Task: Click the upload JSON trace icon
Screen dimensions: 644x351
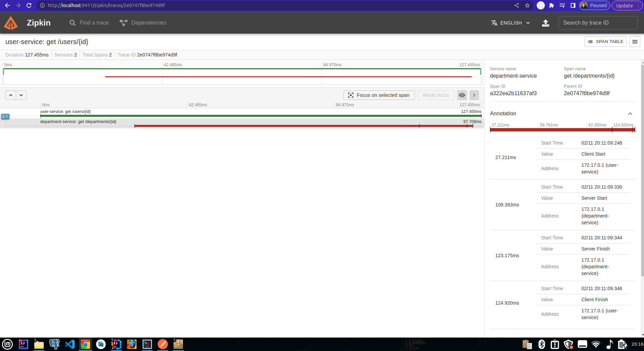Action: [x=545, y=23]
